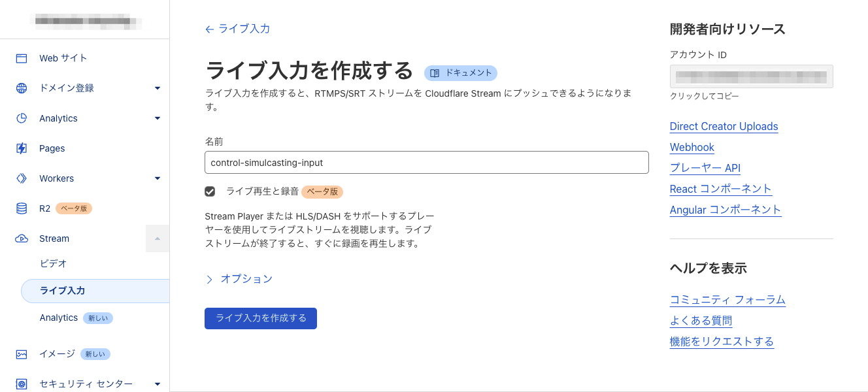
Task: Collapse the Stream submenu
Action: pos(157,238)
